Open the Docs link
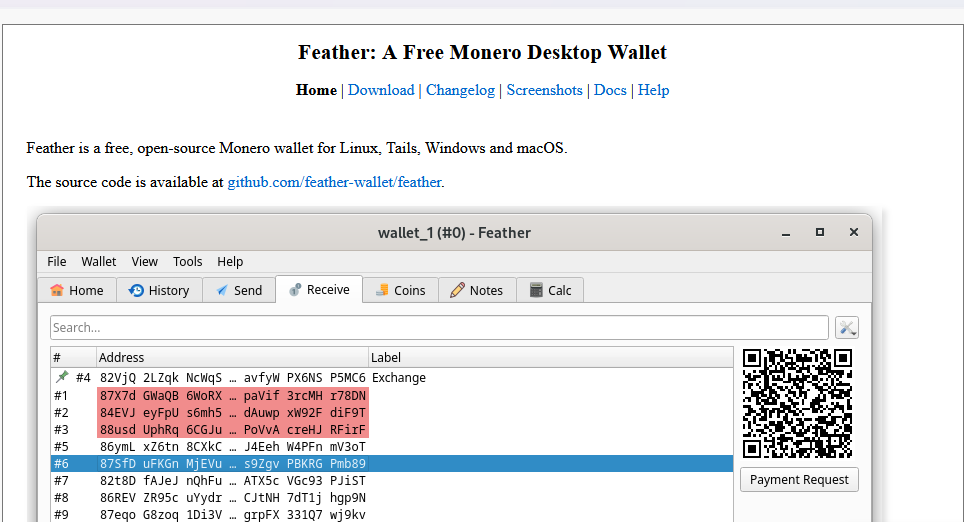 click(610, 90)
